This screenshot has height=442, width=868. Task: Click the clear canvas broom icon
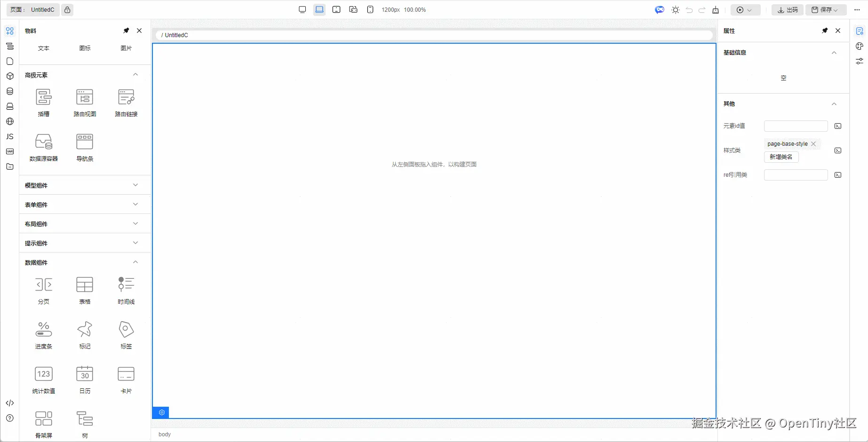[716, 10]
